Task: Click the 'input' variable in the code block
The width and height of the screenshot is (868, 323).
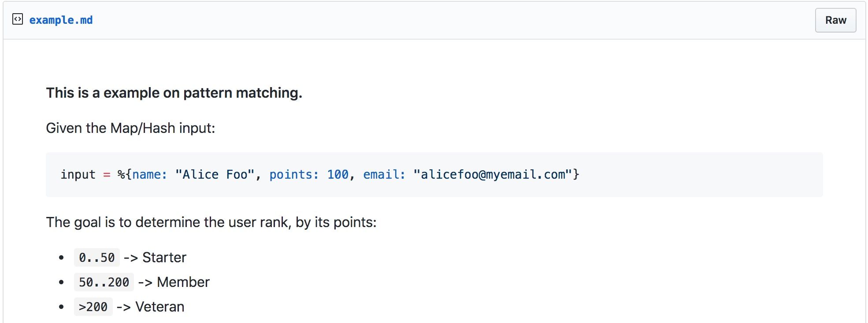Action: (x=78, y=175)
